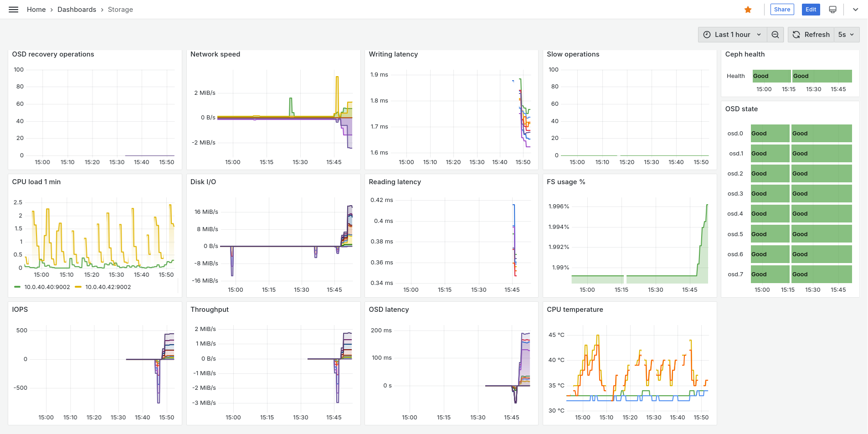
Task: Click osd.3 first Good status block
Action: click(770, 194)
